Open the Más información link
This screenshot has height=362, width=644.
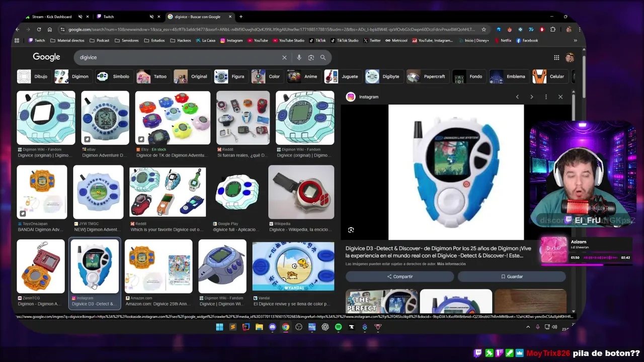click(x=451, y=264)
